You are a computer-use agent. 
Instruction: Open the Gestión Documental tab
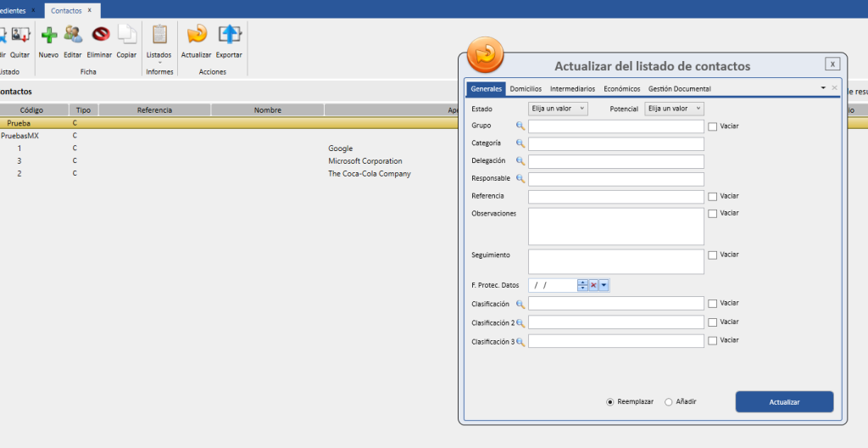point(679,89)
